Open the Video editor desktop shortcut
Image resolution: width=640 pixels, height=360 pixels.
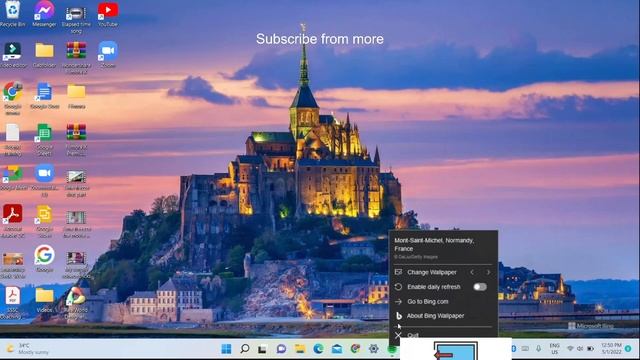tap(13, 55)
